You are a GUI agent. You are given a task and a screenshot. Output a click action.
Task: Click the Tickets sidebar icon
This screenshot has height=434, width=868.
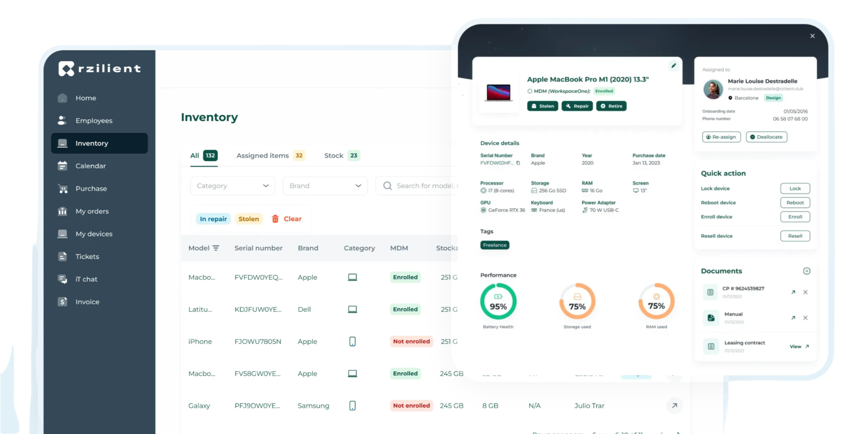pyautogui.click(x=62, y=256)
